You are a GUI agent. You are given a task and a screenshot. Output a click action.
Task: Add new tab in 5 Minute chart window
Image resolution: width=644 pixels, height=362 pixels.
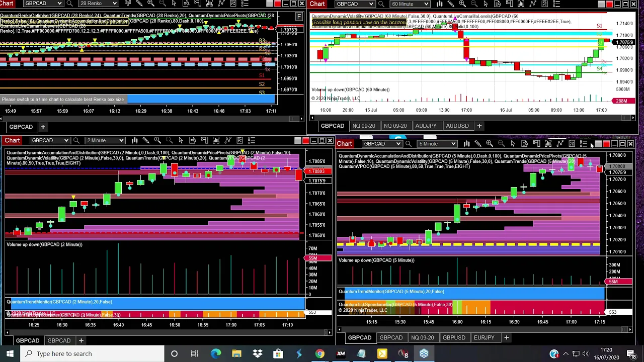pos(506,337)
